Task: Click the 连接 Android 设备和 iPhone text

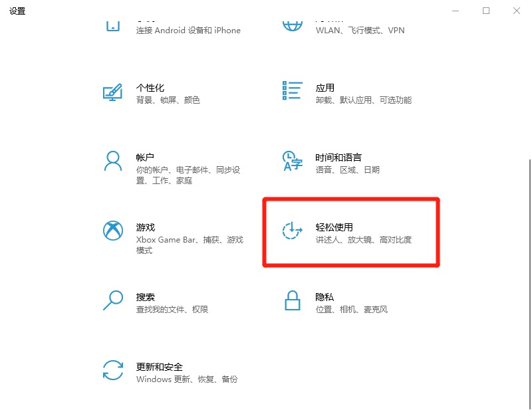Action: coord(188,30)
